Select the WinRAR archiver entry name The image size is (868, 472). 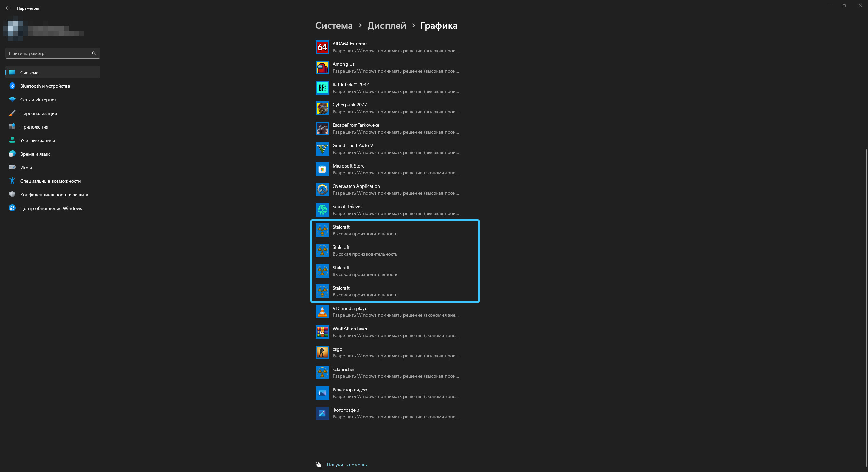350,329
